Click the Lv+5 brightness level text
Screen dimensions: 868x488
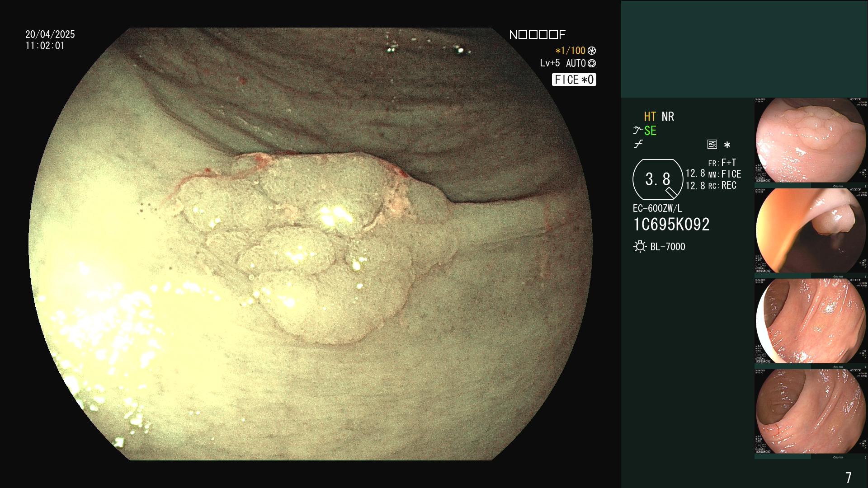pyautogui.click(x=550, y=63)
